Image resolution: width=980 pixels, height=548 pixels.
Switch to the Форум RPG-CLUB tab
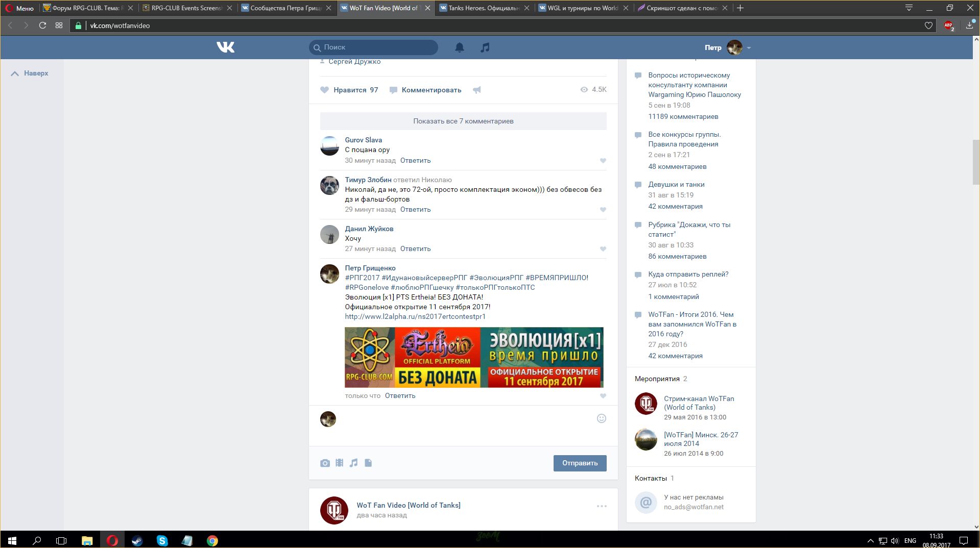click(x=88, y=8)
